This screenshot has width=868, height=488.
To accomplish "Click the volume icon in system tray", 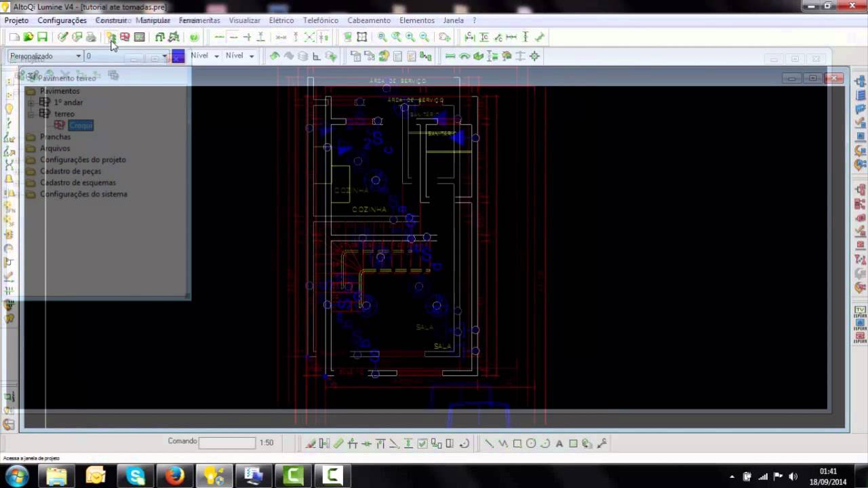I will [x=793, y=476].
